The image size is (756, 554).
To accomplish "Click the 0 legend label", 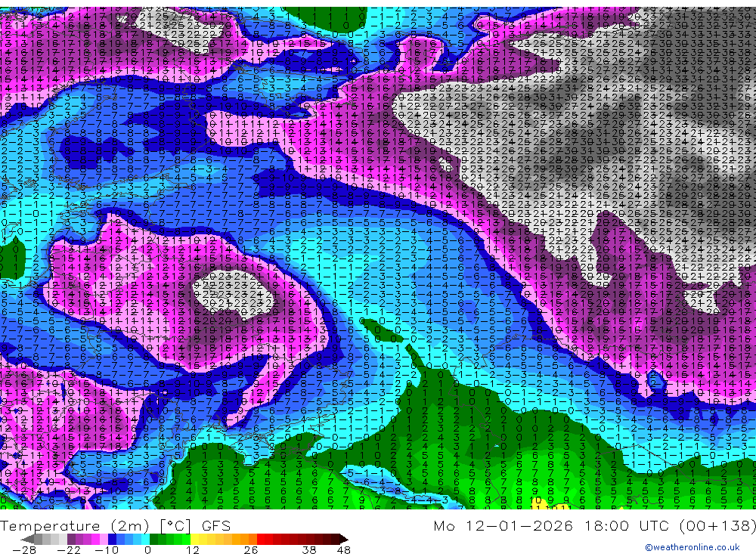I will point(147,549).
